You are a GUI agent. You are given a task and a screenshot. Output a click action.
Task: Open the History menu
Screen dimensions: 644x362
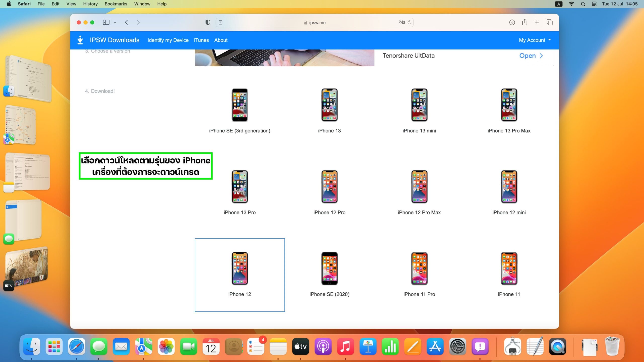pyautogui.click(x=90, y=4)
